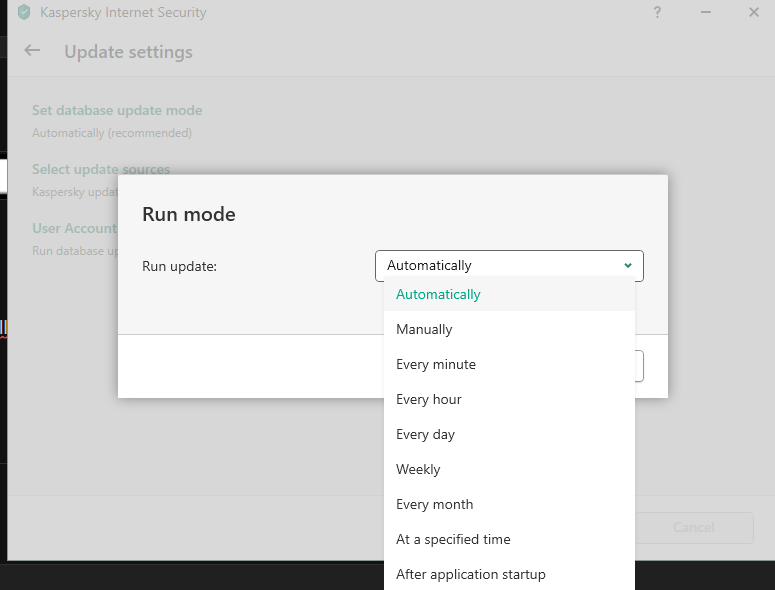Pick the Every month option
This screenshot has width=775, height=590.
point(435,505)
